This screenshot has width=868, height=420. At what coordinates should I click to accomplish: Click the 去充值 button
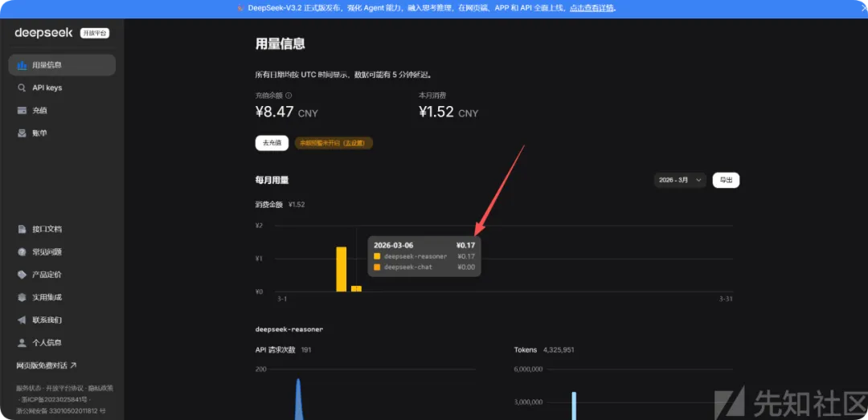pyautogui.click(x=272, y=143)
